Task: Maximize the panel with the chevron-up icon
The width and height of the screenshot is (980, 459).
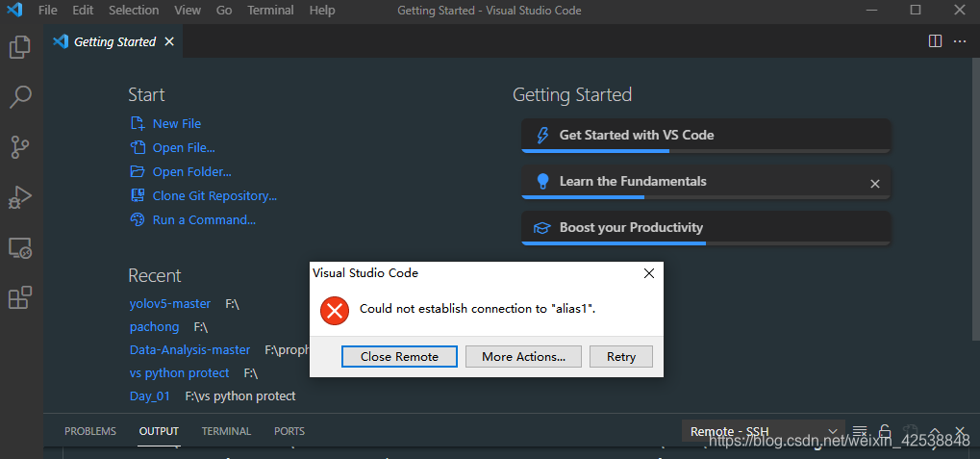Action: click(x=935, y=431)
